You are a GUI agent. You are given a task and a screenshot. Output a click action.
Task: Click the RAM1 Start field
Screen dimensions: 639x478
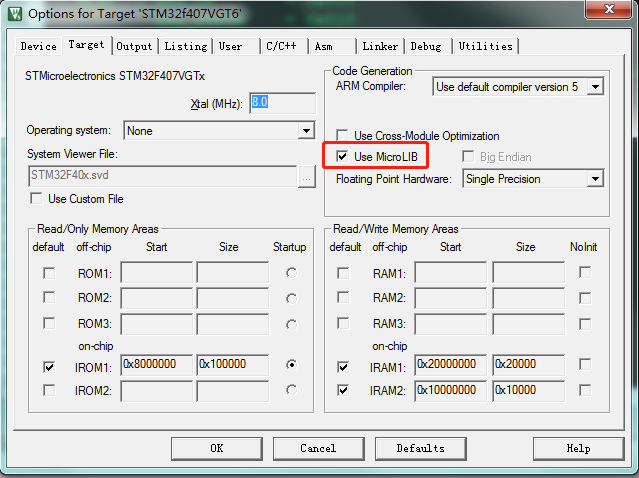[x=450, y=273]
